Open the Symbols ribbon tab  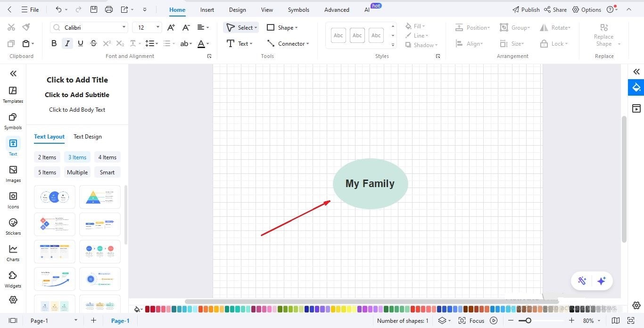click(298, 9)
